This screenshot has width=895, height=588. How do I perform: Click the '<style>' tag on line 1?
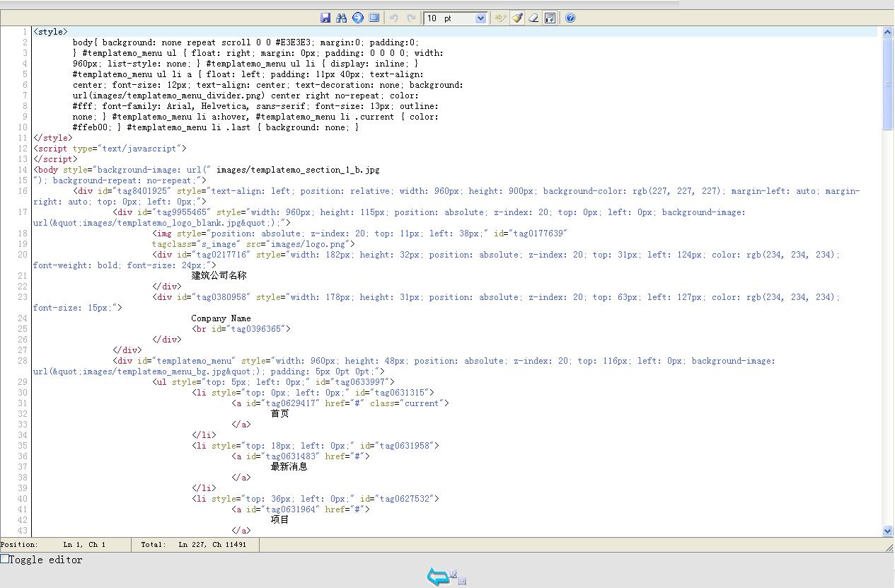coord(50,32)
